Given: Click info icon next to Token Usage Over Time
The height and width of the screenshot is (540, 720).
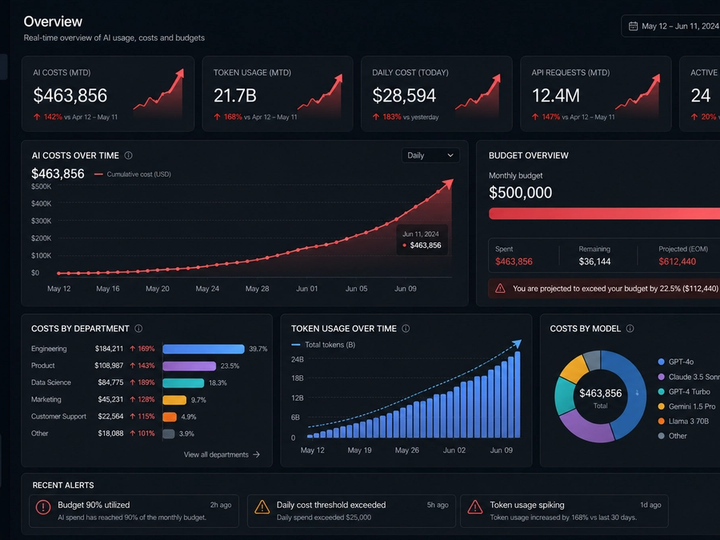Looking at the screenshot, I should coord(406,328).
